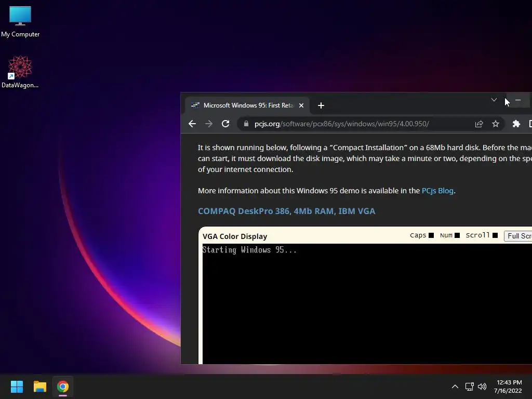Open a new Chrome tab
This screenshot has width=532, height=399.
click(321, 105)
